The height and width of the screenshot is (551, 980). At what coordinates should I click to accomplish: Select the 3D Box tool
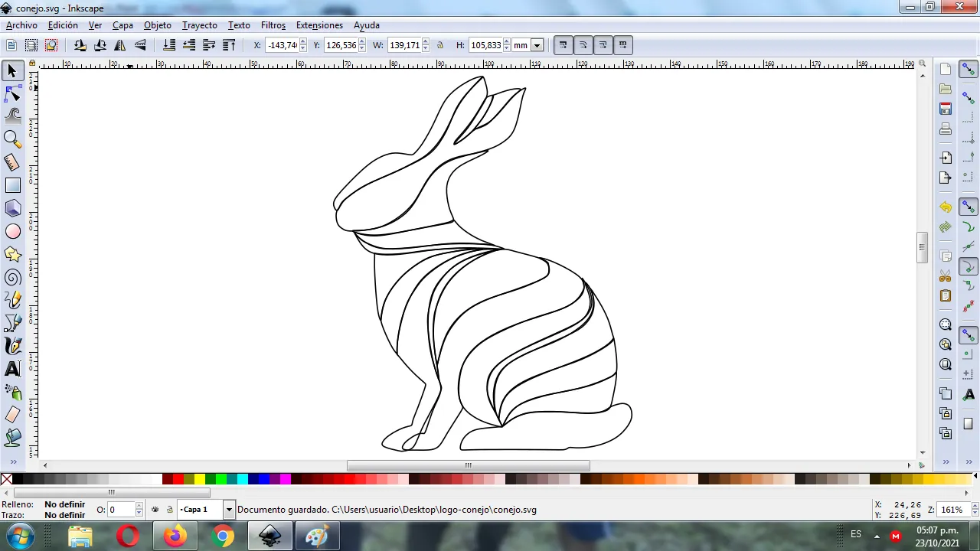12,208
